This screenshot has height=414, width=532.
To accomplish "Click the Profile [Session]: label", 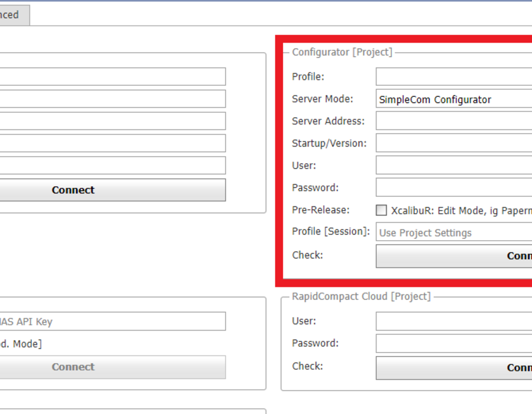I will coord(331,232).
